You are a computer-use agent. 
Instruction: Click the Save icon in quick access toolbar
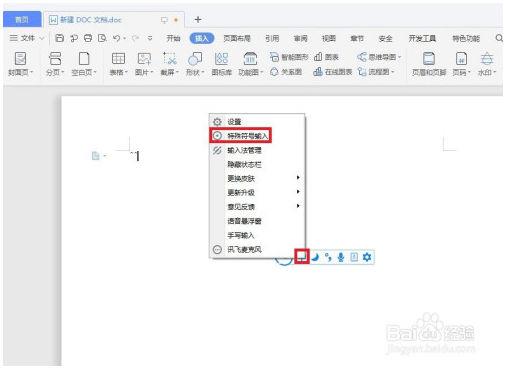(59, 38)
